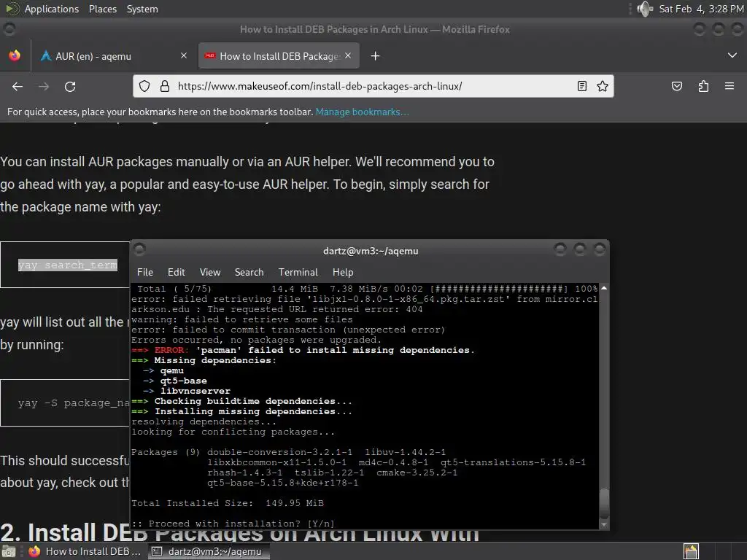Open the terminal View menu
This screenshot has width=747, height=560.
[210, 273]
